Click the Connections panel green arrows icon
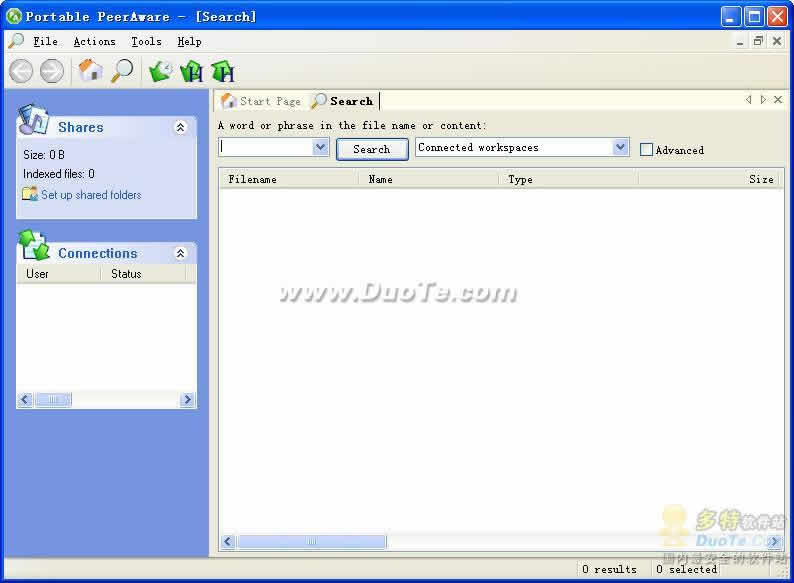794x583 pixels. click(x=33, y=245)
